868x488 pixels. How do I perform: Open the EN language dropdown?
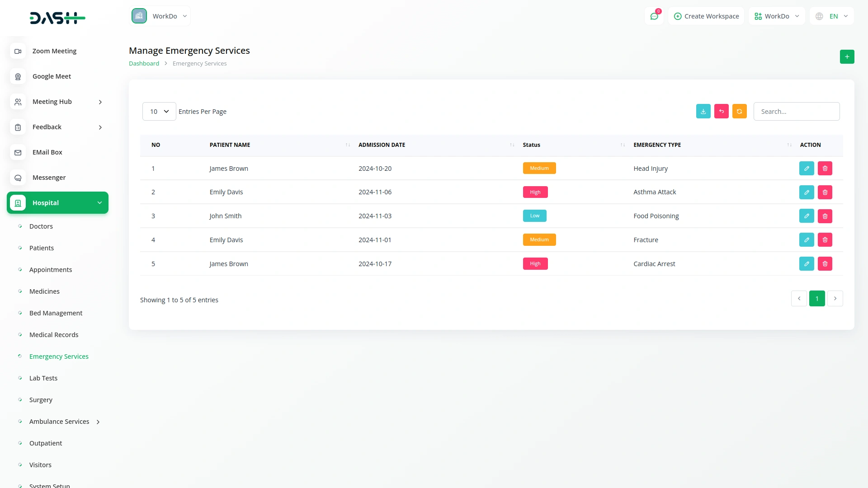(x=832, y=16)
